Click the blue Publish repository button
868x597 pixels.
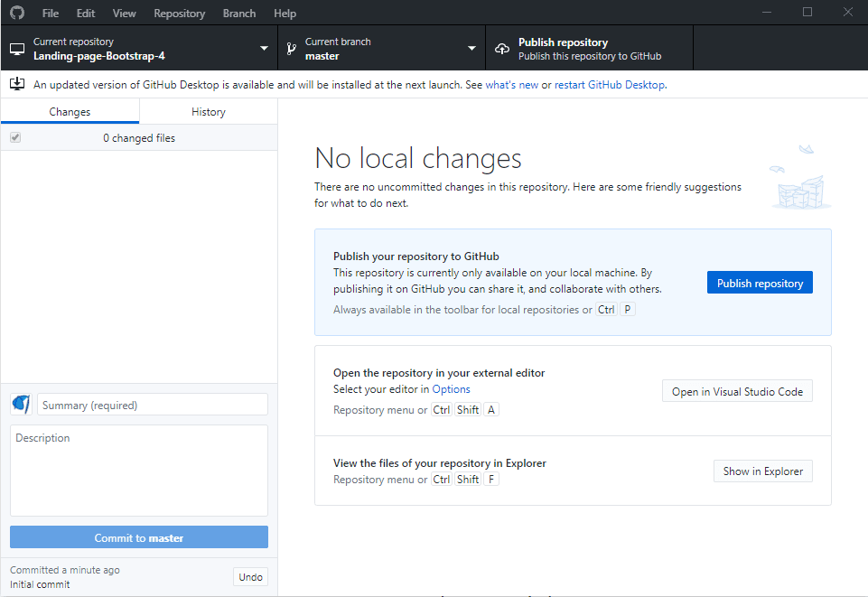click(x=760, y=283)
